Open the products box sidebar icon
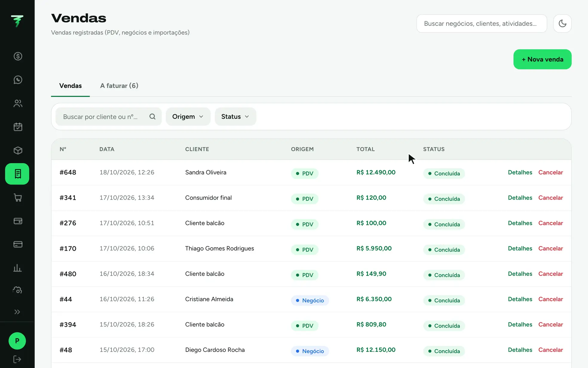 pos(18,150)
